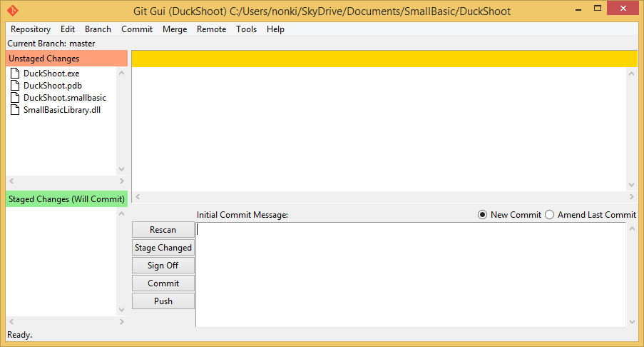Click down arrow of diff pane scrollbar
The height and width of the screenshot is (347, 644).
pos(632,185)
